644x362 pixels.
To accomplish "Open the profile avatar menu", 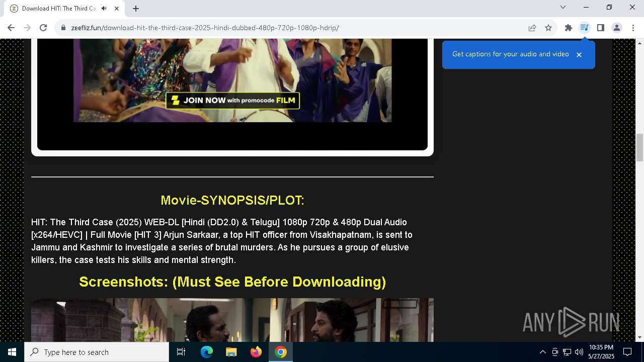I will (x=617, y=28).
